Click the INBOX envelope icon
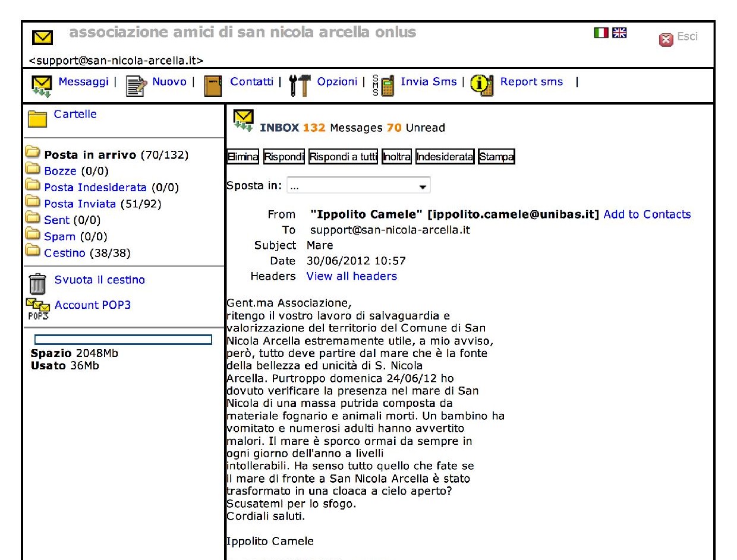 pos(244,121)
